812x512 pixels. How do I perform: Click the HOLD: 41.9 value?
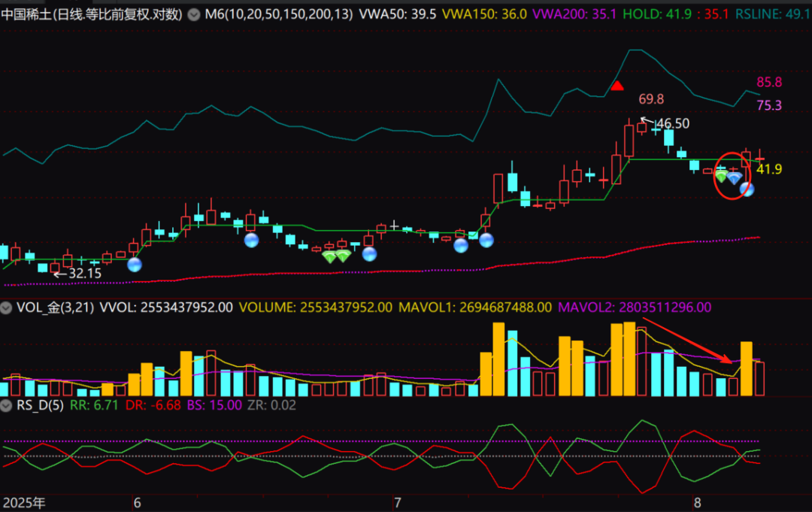657,14
